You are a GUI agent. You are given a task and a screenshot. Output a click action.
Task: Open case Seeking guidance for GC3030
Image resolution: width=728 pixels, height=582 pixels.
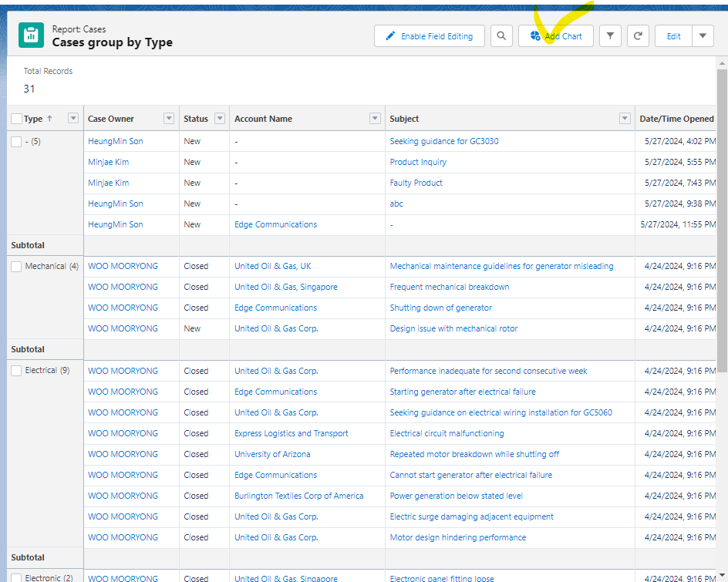coord(444,141)
